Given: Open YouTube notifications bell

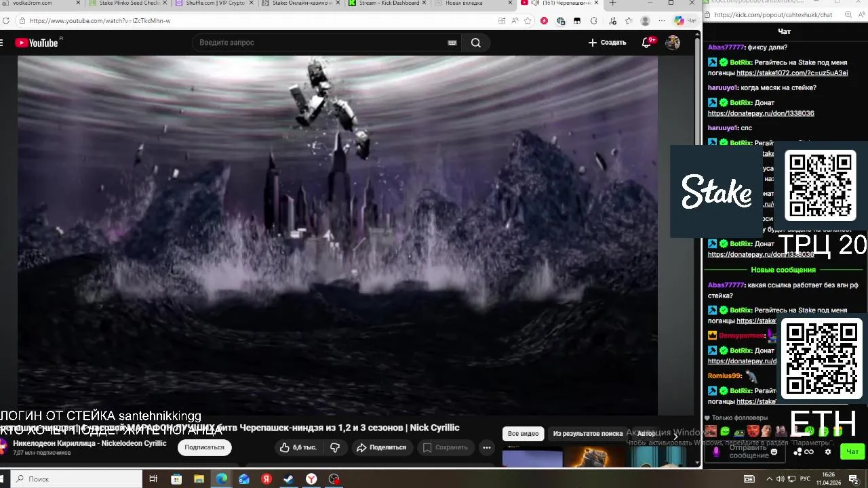Looking at the screenshot, I should 646,43.
